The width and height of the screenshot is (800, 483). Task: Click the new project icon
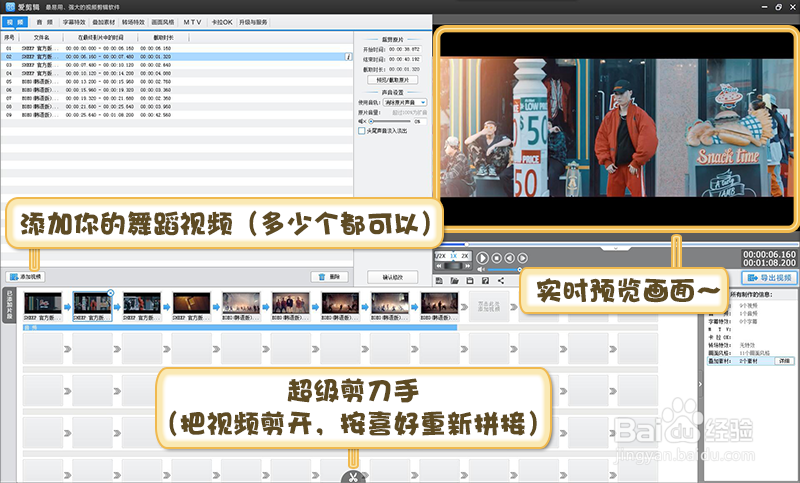click(439, 281)
